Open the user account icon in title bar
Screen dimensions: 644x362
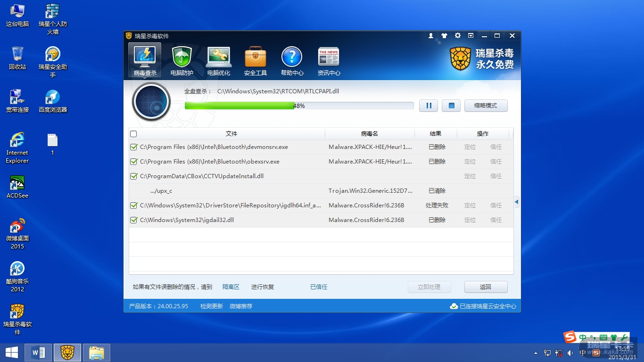[x=431, y=36]
